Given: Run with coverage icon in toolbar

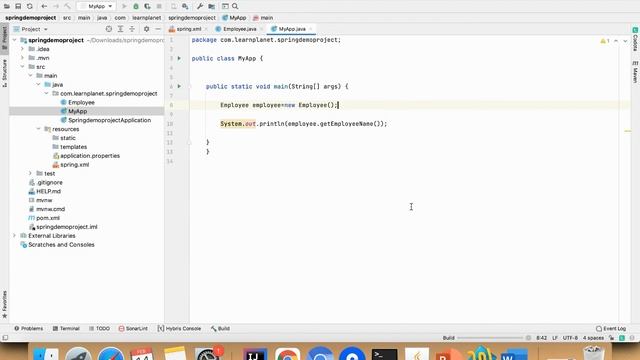Looking at the screenshot, I should point(147,7).
